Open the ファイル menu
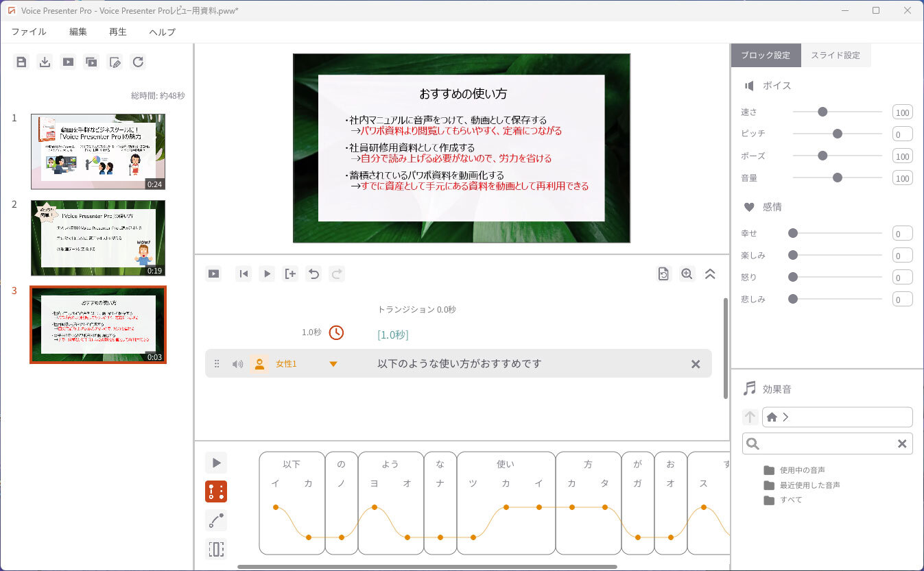 pos(29,32)
